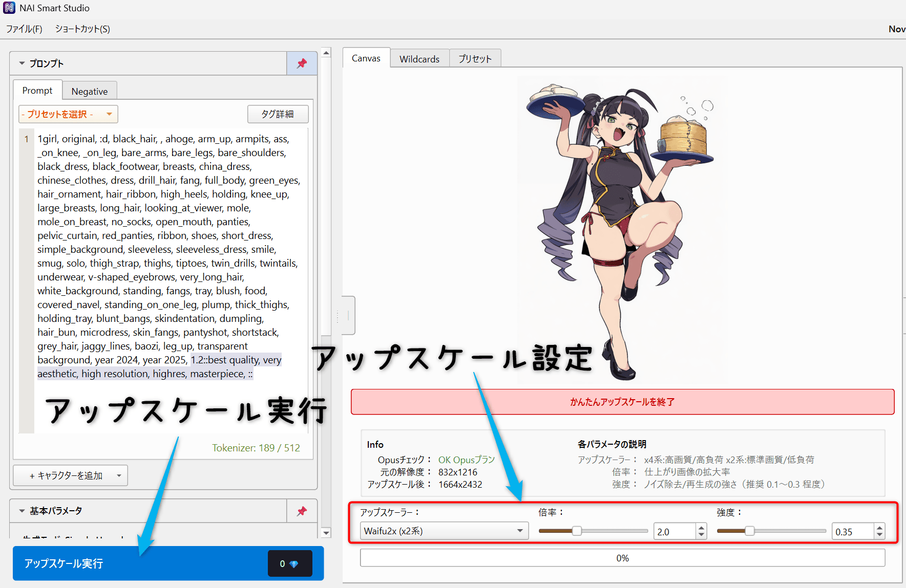906x588 pixels.
Task: Pin the プロンプト panel using the pushpin icon
Action: tap(302, 63)
